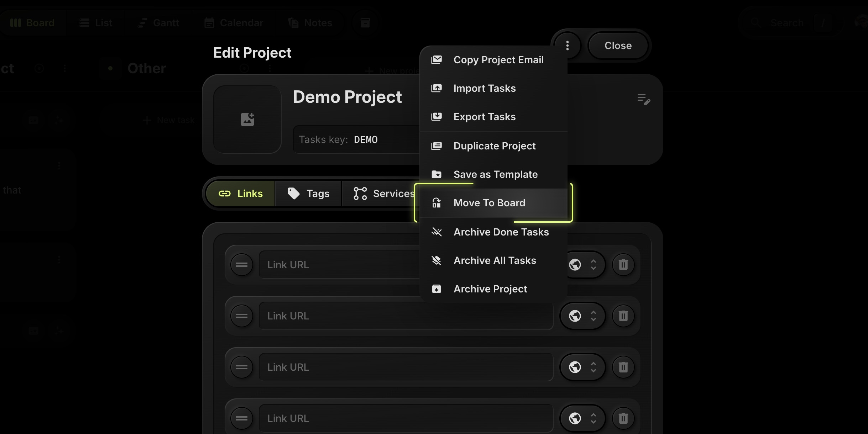The height and width of the screenshot is (434, 868).
Task: Open link type globe dropdown in fourth row
Action: pyautogui.click(x=582, y=418)
